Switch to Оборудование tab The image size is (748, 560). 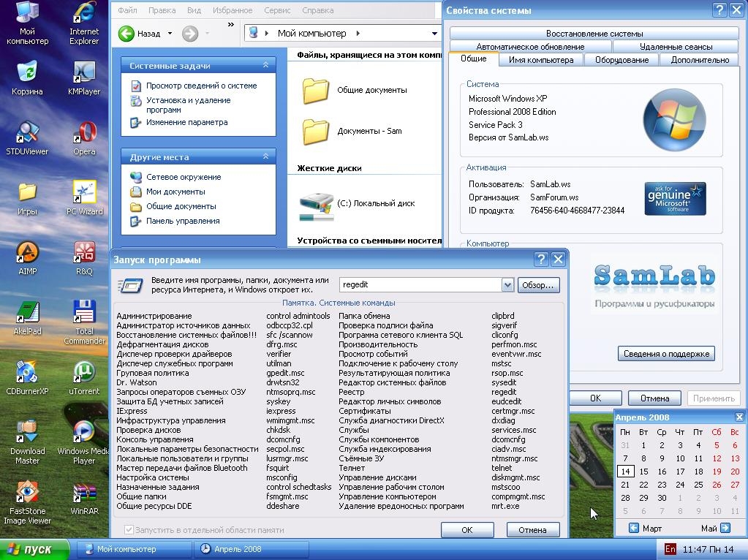point(622,60)
